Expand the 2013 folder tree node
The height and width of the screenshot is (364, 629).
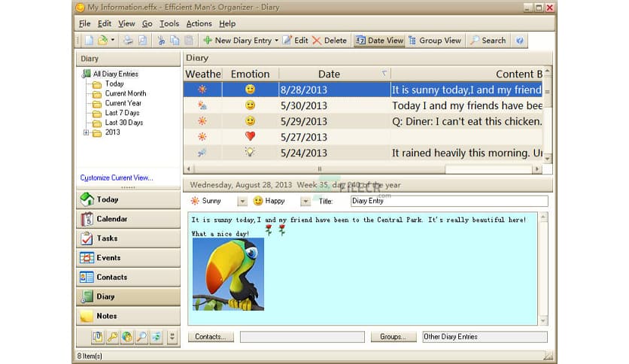tap(87, 132)
